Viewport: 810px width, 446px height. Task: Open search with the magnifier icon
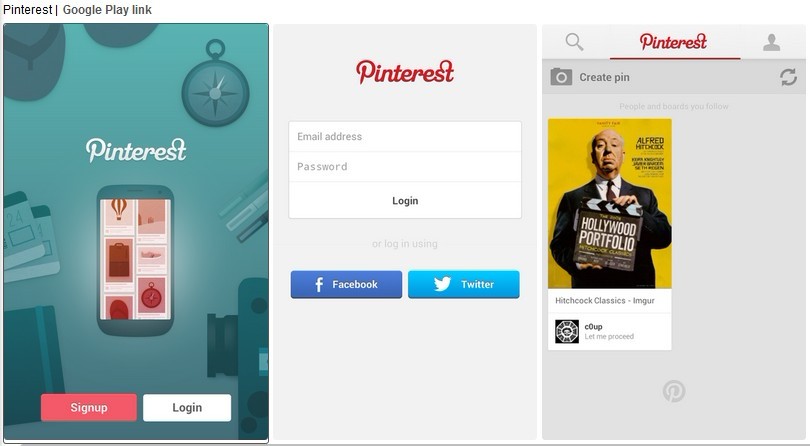coord(574,41)
